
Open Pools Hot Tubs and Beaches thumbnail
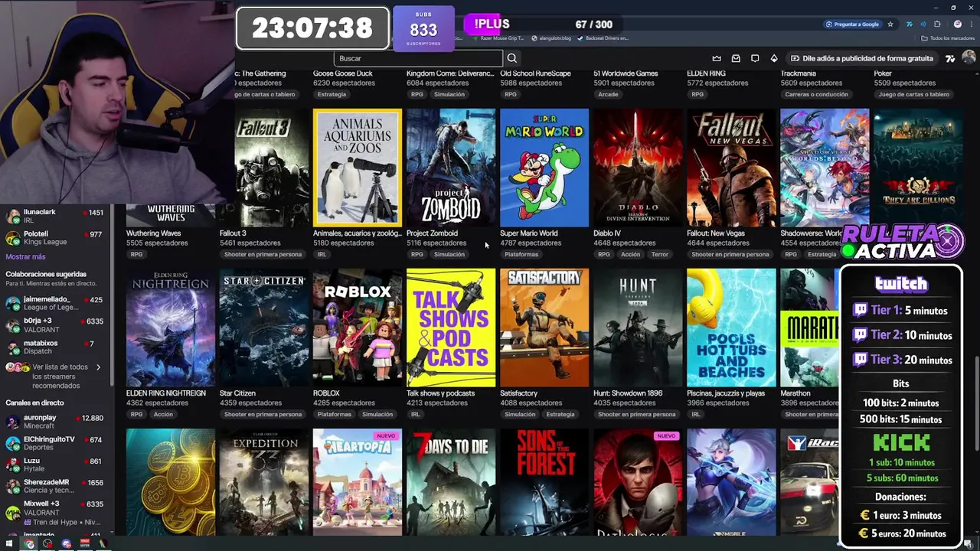click(x=730, y=328)
